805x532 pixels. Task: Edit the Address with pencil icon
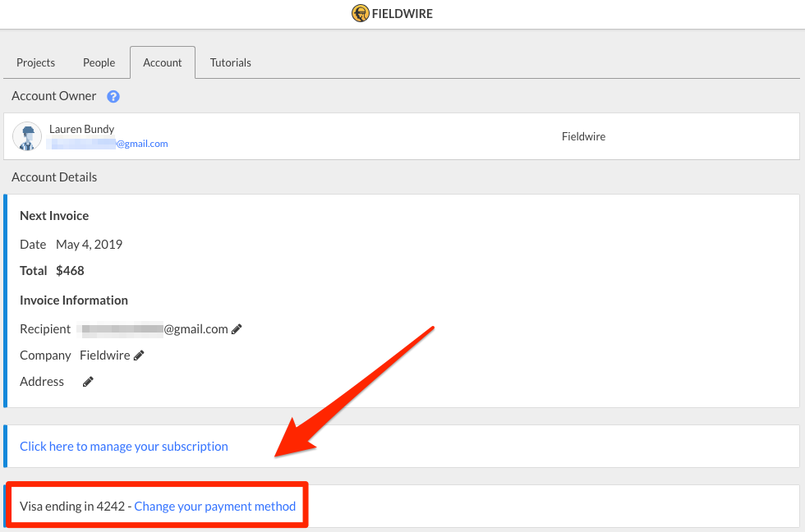coord(89,382)
